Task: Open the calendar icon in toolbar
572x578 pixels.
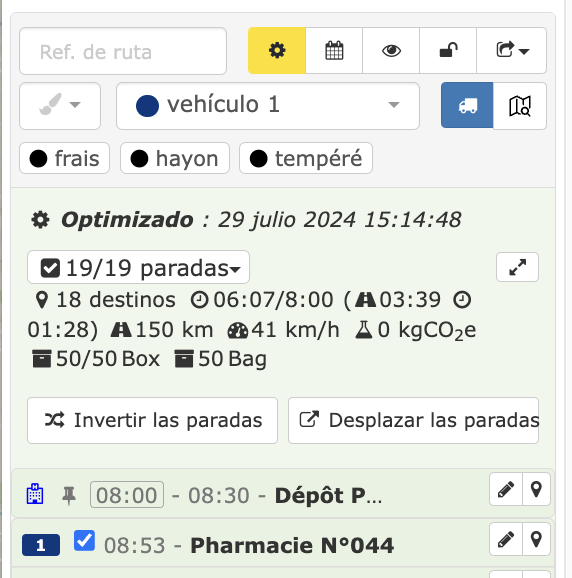Action: (x=334, y=51)
